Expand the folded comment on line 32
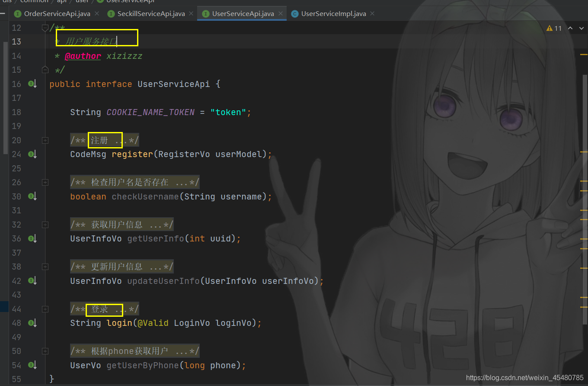Screen dimensions: 588x386 (45, 225)
